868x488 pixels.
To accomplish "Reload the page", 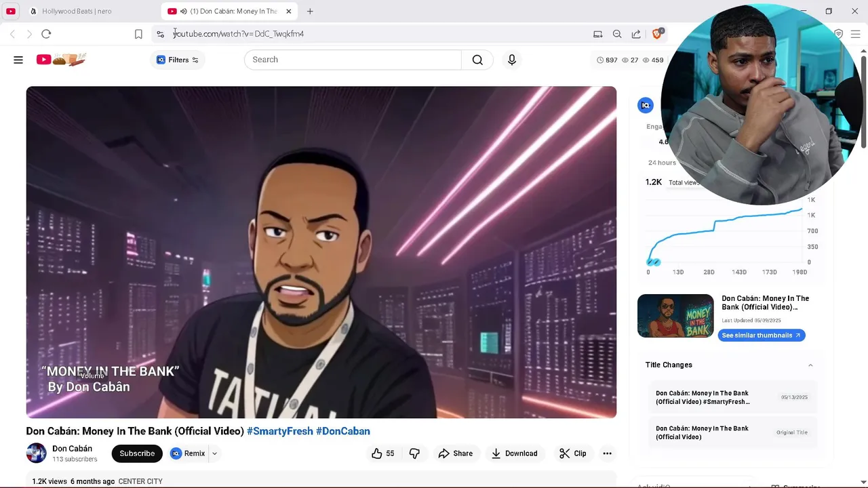I will 46,34.
